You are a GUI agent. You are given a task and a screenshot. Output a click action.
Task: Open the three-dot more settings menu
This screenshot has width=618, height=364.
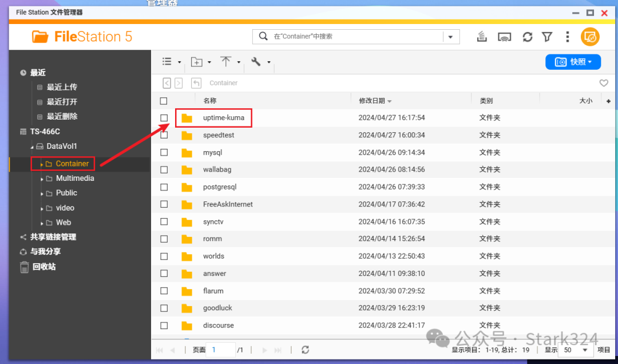(x=568, y=37)
